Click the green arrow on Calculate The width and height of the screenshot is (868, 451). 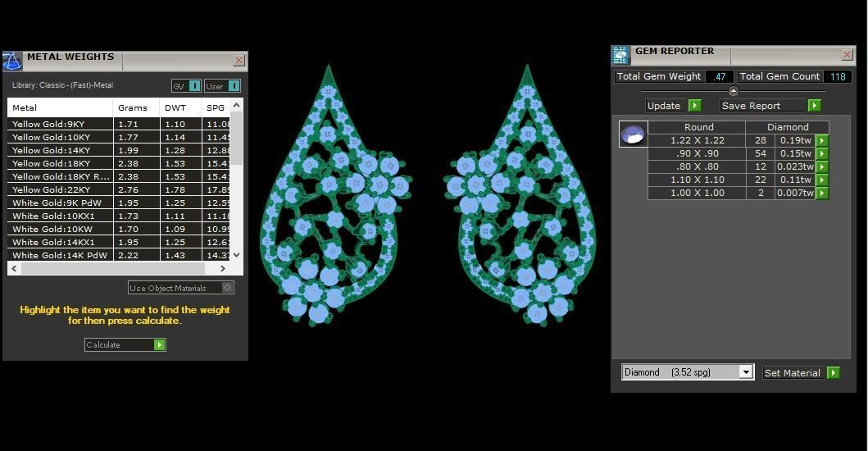(160, 344)
